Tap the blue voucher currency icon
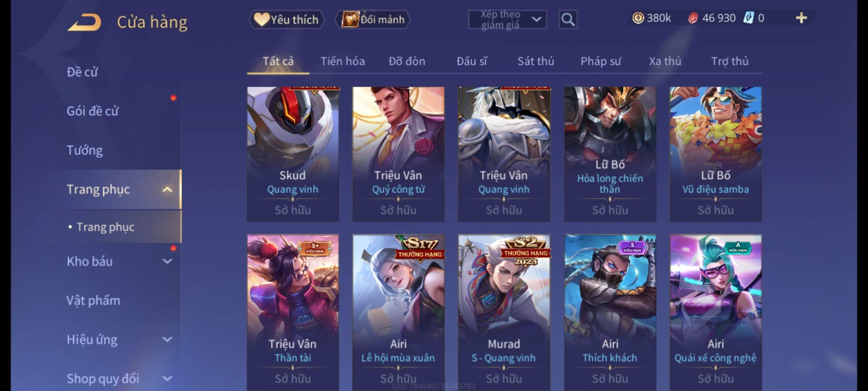The image size is (868, 391). coord(748,18)
